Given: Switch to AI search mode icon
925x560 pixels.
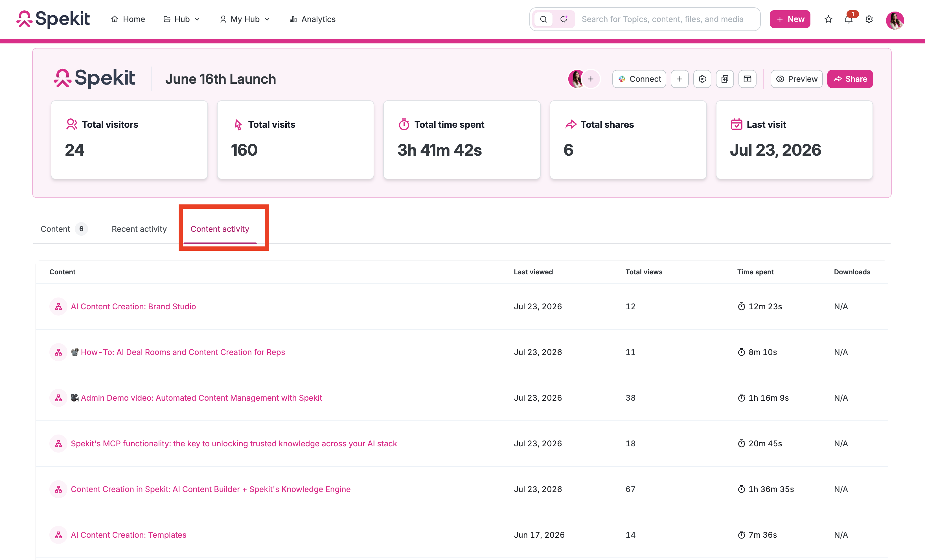Looking at the screenshot, I should coord(564,19).
